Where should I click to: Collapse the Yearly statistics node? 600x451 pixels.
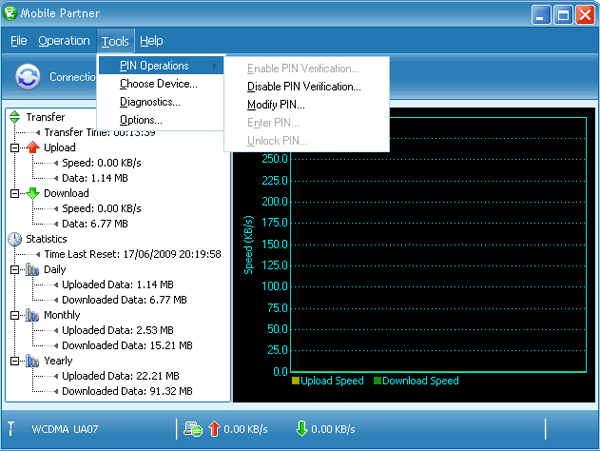tap(15, 361)
